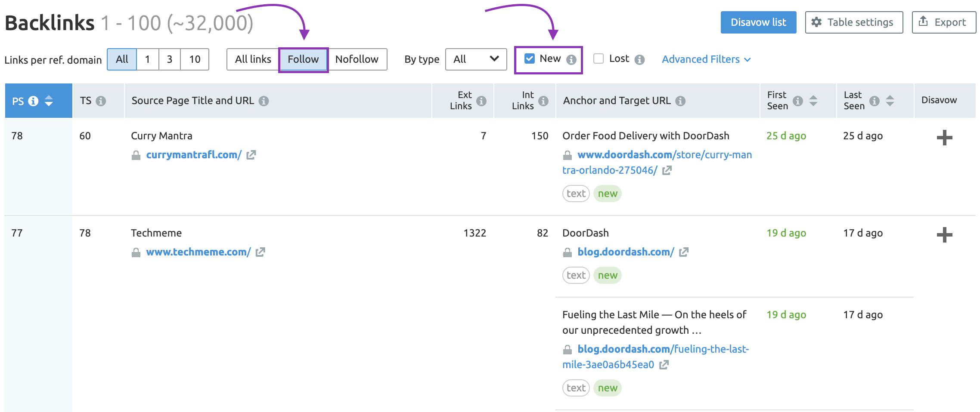Click the First Seen info icon
980x412 pixels.
[x=798, y=101]
